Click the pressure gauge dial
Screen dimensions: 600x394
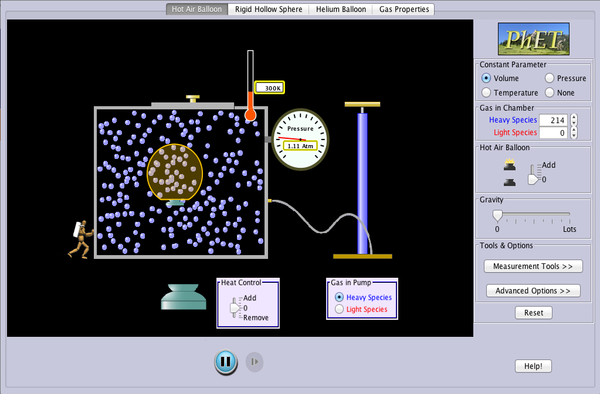[300, 139]
